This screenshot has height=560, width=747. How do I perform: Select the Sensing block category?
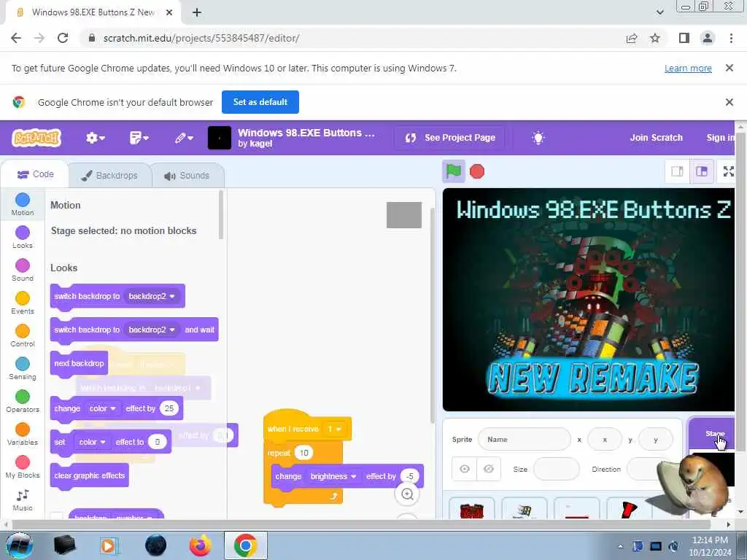click(23, 368)
